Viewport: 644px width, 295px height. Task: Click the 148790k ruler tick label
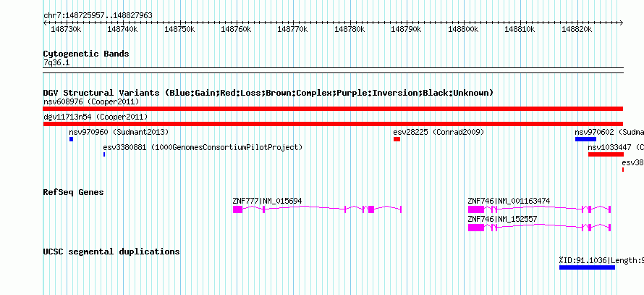coord(407,29)
